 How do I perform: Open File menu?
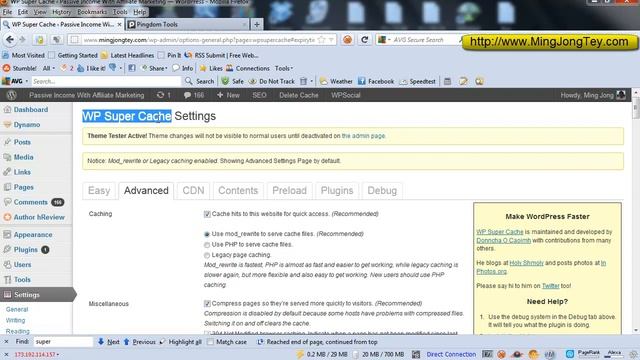tap(7, 12)
